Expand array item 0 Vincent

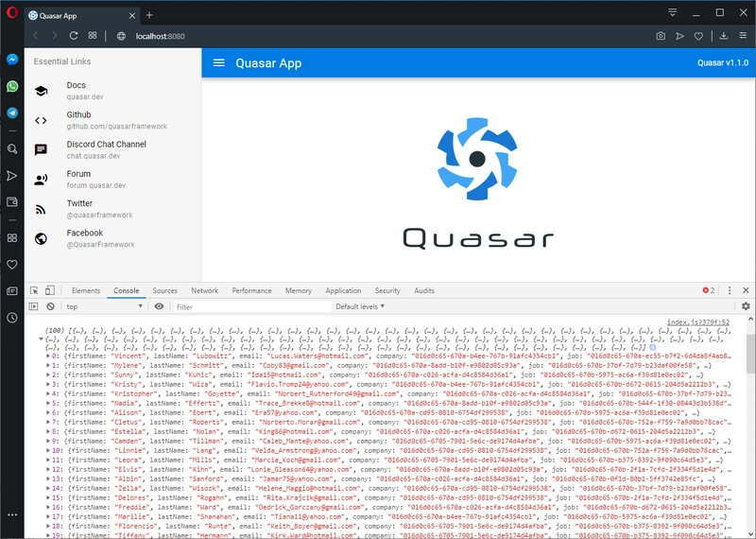[x=48, y=356]
